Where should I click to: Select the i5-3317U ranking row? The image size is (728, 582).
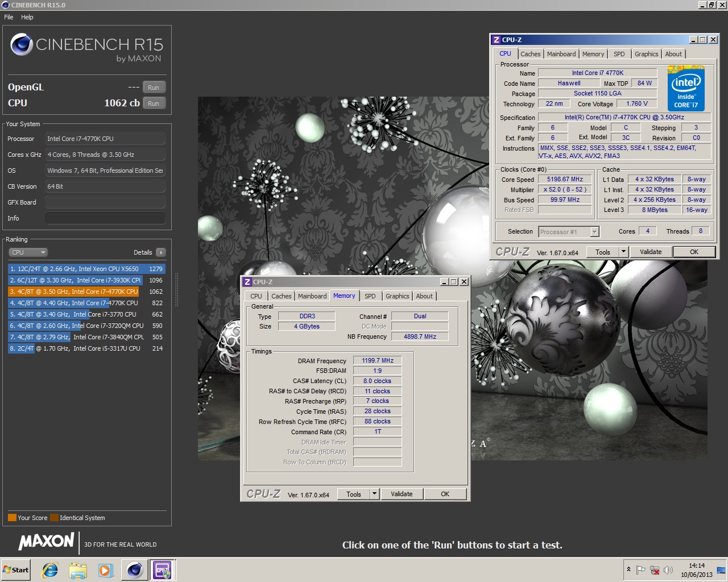click(x=86, y=348)
